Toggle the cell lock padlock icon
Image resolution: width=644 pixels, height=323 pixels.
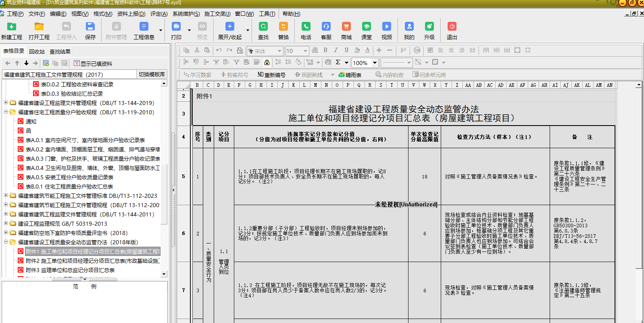coord(267,62)
